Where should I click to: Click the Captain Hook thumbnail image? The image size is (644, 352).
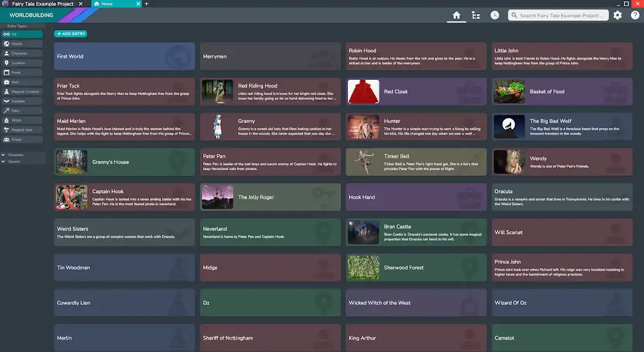72,197
